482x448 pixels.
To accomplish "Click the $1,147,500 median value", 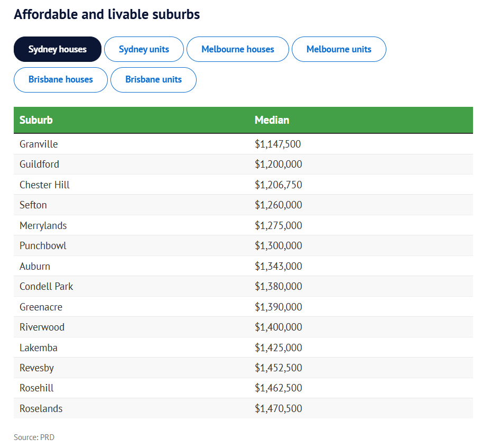I will 277,144.
